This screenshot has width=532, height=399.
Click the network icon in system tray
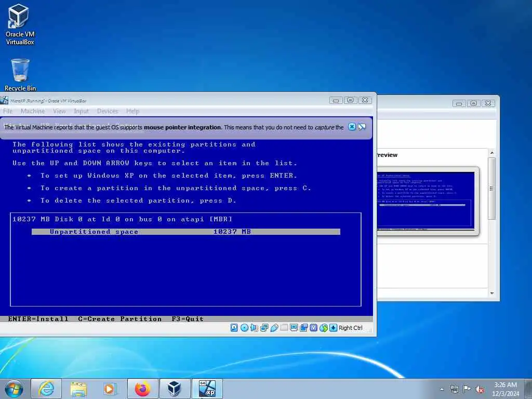click(454, 389)
